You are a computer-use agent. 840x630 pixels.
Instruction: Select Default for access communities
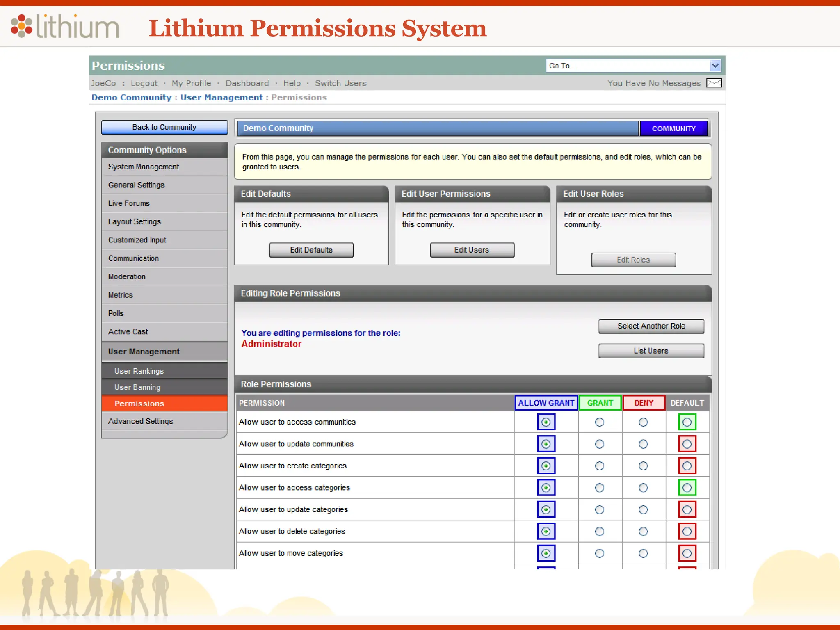click(687, 422)
